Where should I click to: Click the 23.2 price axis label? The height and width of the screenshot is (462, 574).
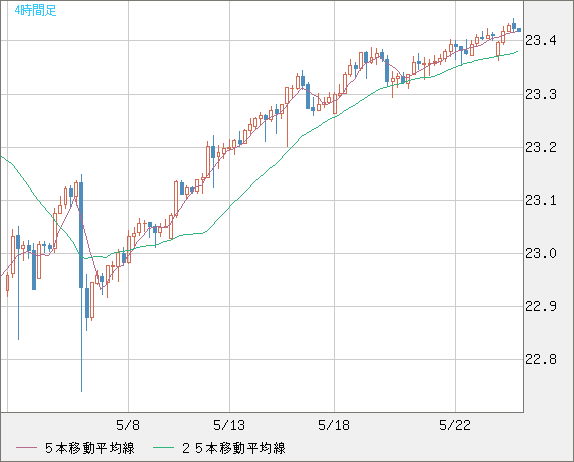click(541, 148)
